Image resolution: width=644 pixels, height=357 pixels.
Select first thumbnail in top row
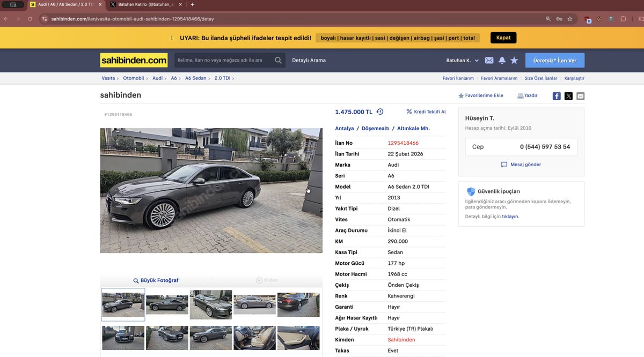tap(123, 304)
